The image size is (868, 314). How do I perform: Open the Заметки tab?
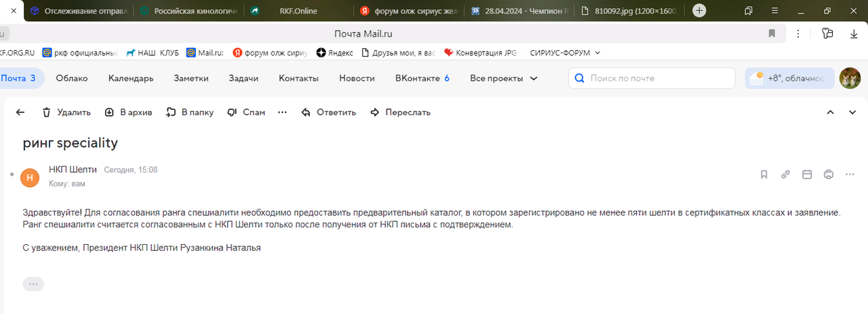(x=191, y=78)
